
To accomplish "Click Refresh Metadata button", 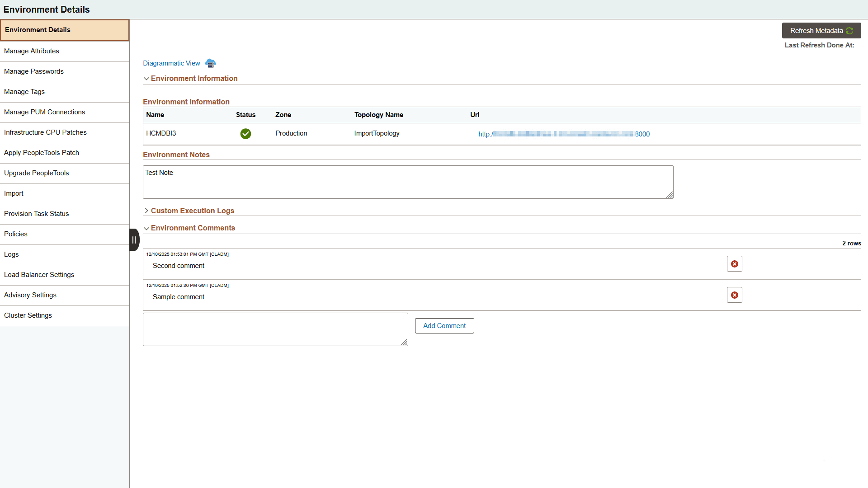I will pos(821,31).
